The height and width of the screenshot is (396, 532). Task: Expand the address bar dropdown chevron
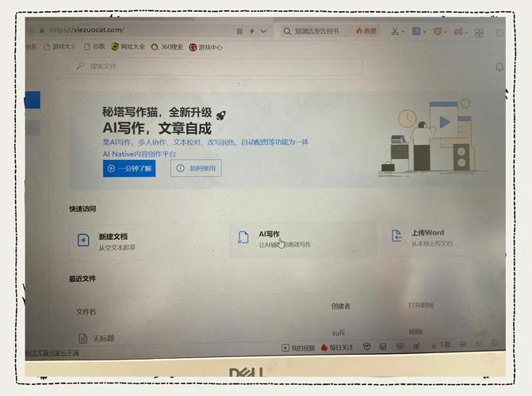[263, 31]
